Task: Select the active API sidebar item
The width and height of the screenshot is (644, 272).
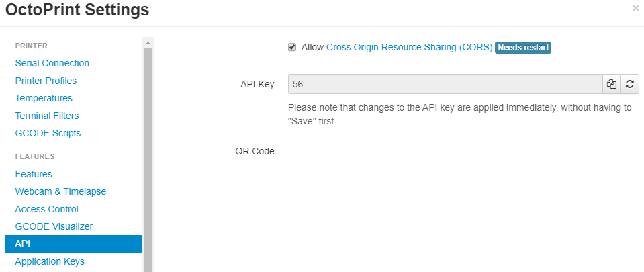Action: click(74, 244)
